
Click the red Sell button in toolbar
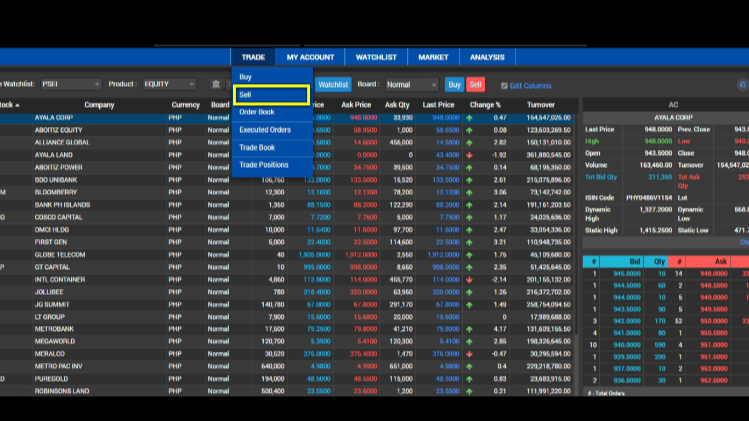pyautogui.click(x=475, y=85)
